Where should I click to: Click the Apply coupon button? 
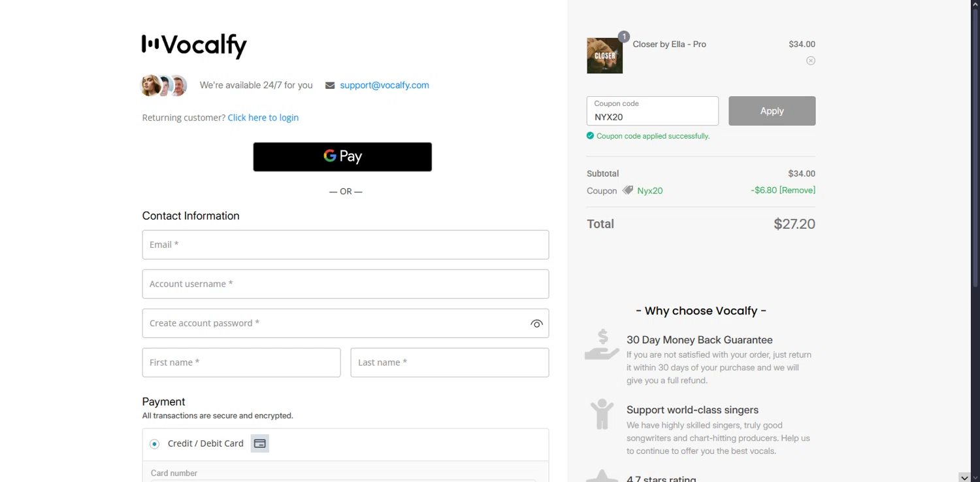pyautogui.click(x=772, y=111)
